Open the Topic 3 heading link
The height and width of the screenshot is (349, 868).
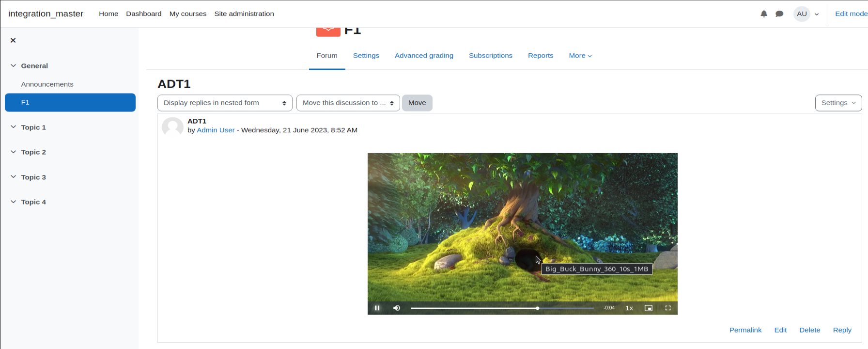tap(33, 177)
